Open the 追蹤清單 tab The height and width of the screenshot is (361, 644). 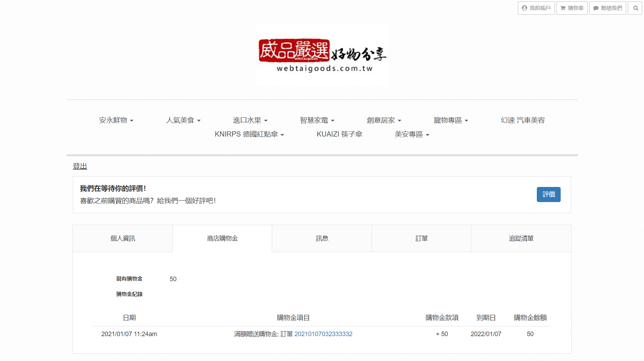[x=521, y=238]
